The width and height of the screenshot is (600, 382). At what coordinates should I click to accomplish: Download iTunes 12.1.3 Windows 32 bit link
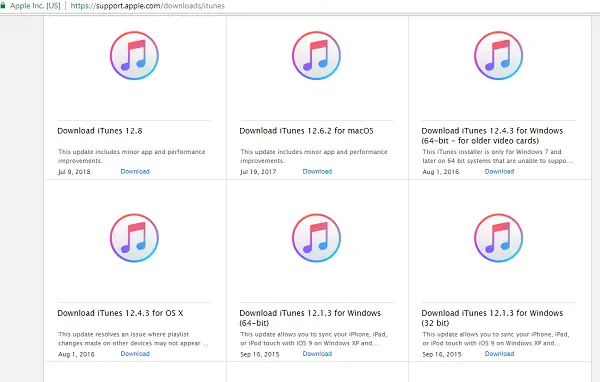pos(499,354)
